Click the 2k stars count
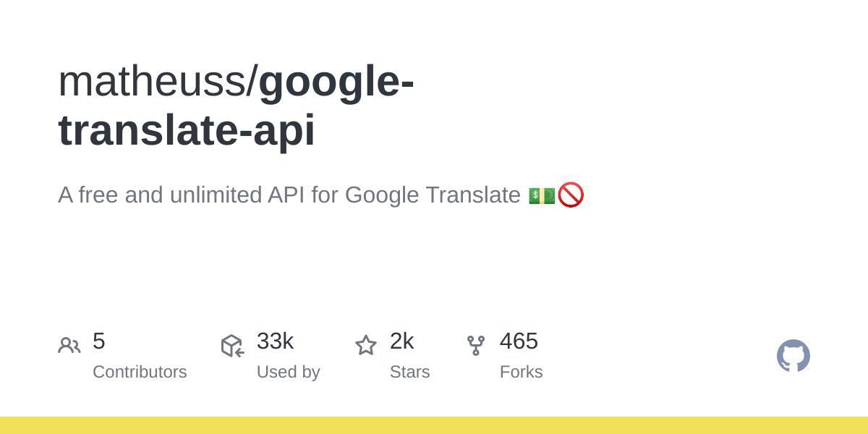Image resolution: width=868 pixels, height=434 pixels. (401, 341)
